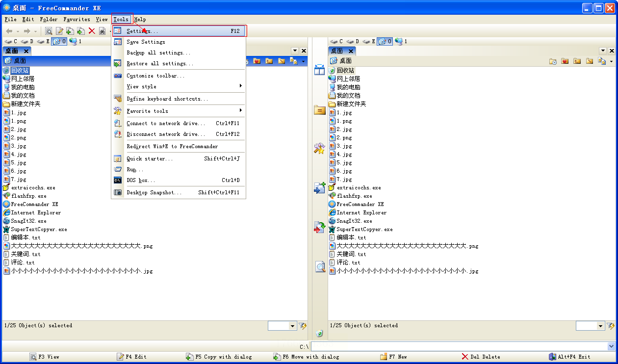618x364 pixels.
Task: Click the Del Delete button
Action: click(x=481, y=357)
